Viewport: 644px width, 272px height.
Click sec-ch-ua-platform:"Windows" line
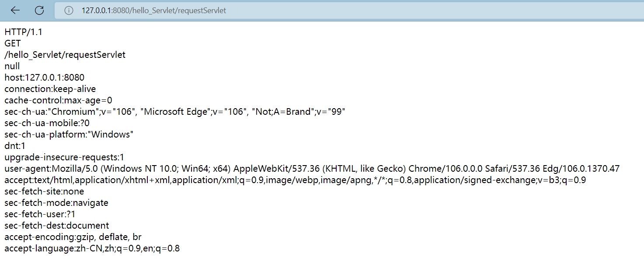point(69,134)
